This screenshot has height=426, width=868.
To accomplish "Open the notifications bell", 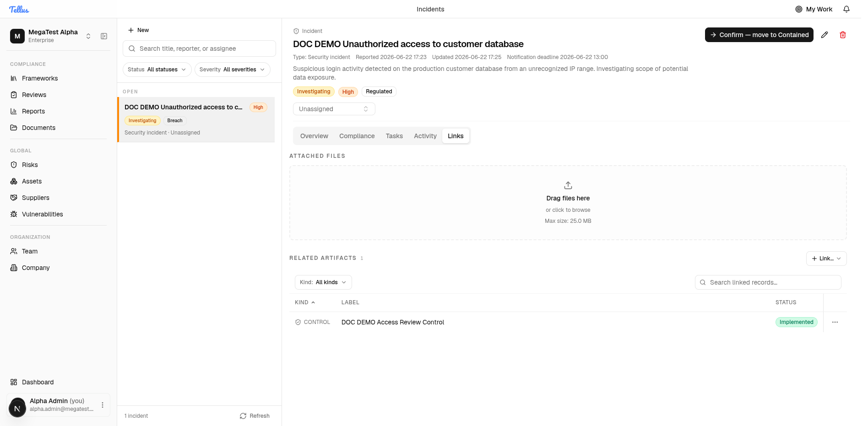I will click(x=846, y=9).
